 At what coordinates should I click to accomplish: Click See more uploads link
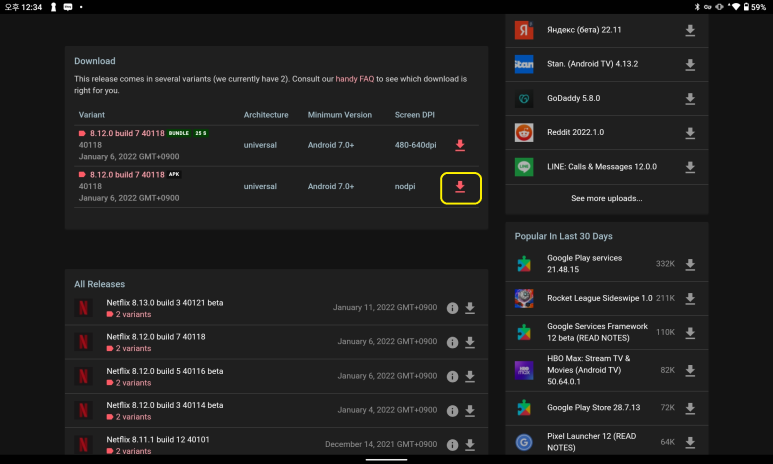[x=606, y=198]
